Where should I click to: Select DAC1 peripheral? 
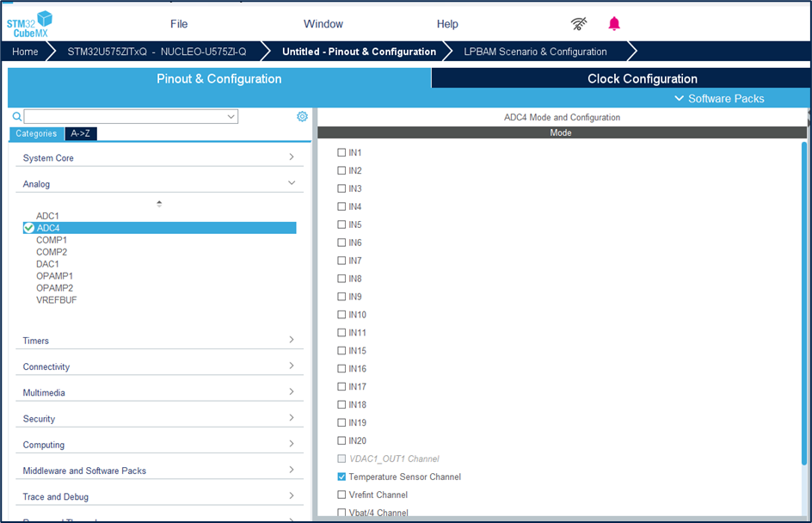[47, 263]
